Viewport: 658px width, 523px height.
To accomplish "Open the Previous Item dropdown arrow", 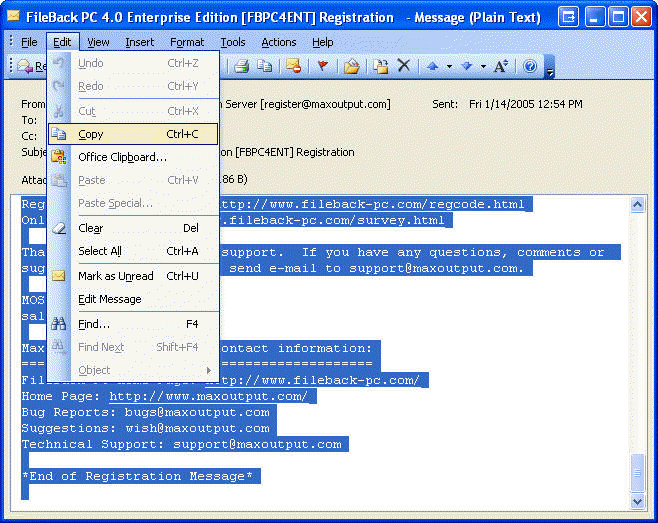I will pos(449,66).
